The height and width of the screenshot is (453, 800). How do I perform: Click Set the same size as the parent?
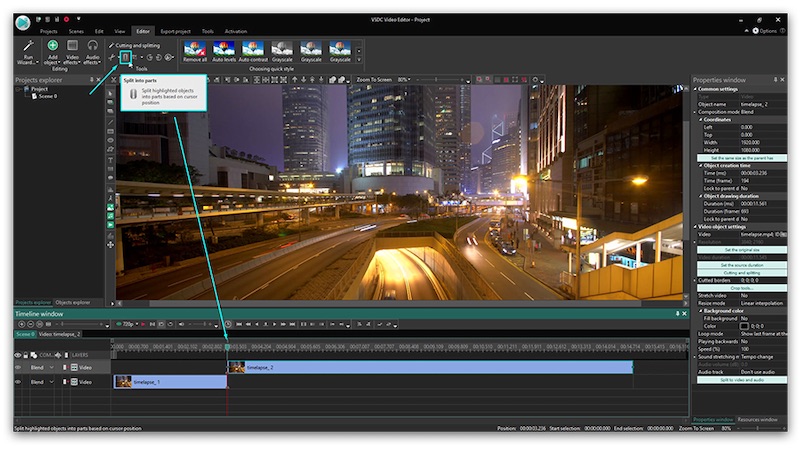tap(742, 158)
